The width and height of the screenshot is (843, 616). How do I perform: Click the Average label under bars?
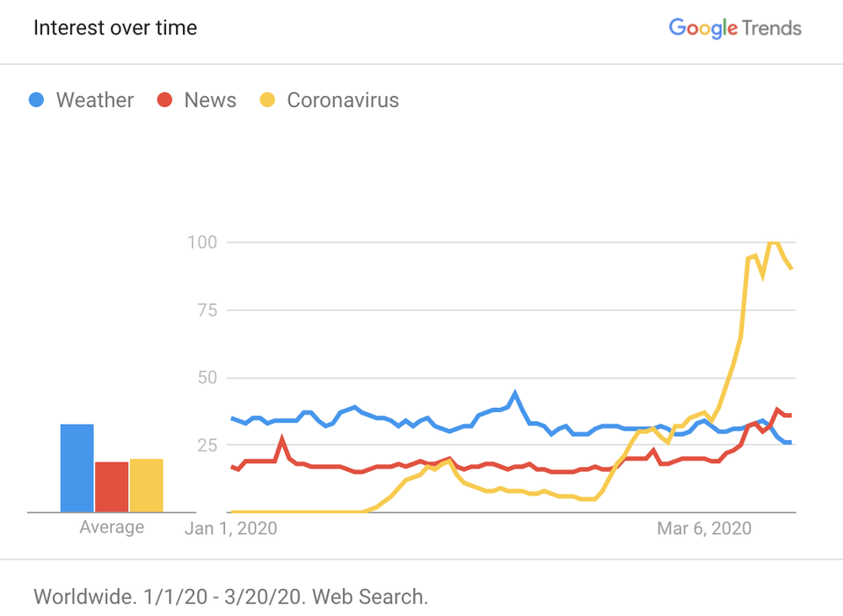pos(111,528)
